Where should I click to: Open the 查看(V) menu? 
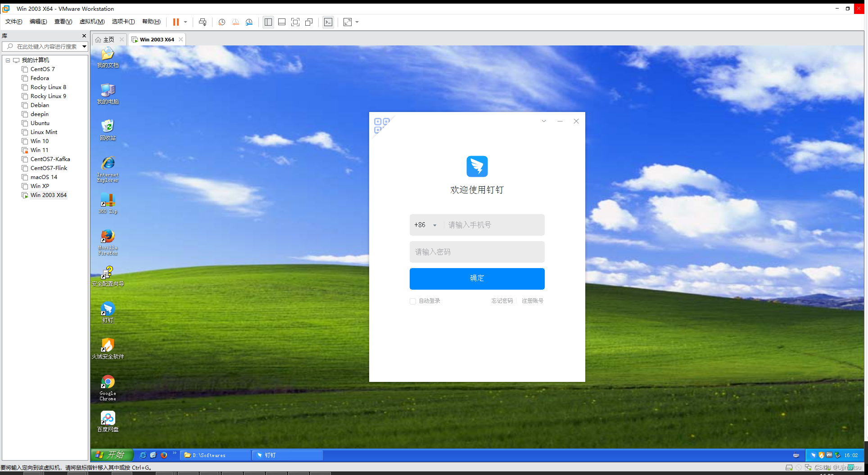point(63,22)
